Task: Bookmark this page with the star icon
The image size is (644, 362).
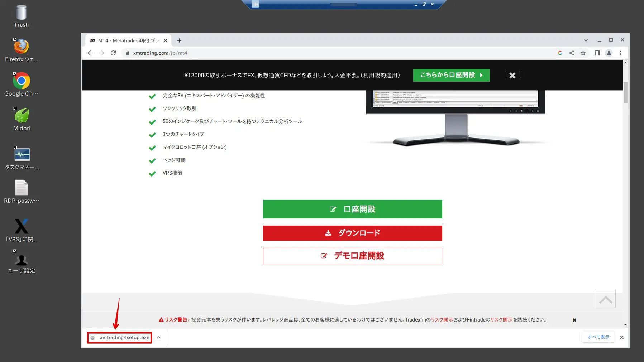Action: [x=583, y=53]
